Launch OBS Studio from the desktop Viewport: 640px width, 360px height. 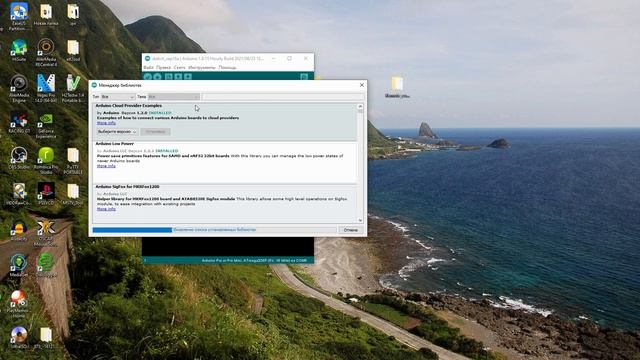(x=19, y=157)
